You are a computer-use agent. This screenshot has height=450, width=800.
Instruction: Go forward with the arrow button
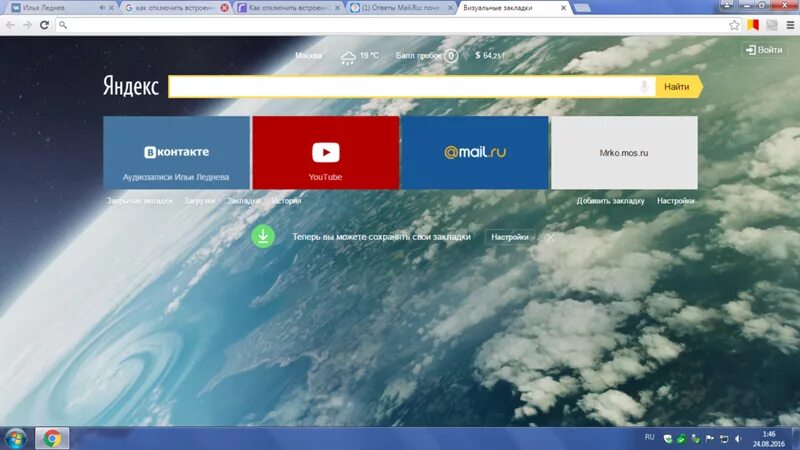[27, 24]
